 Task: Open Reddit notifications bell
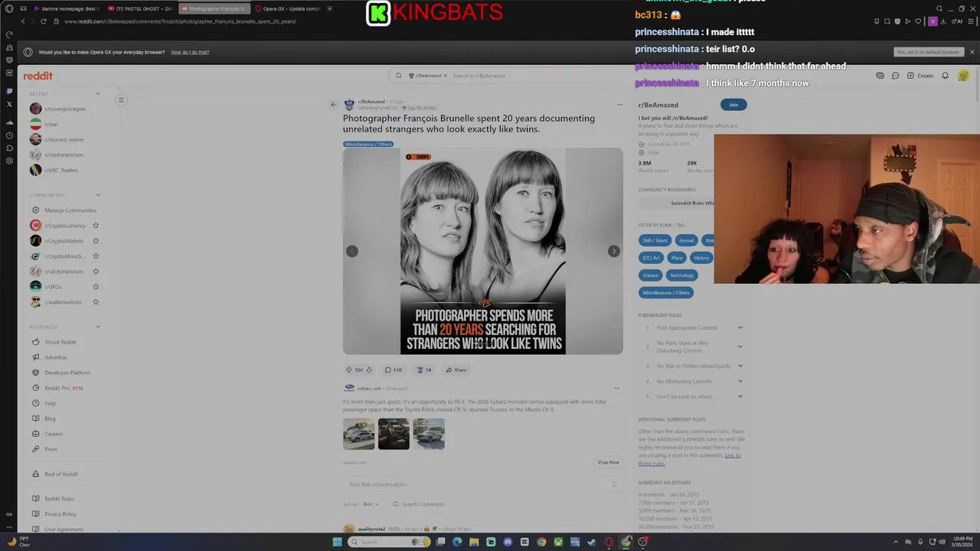point(945,76)
